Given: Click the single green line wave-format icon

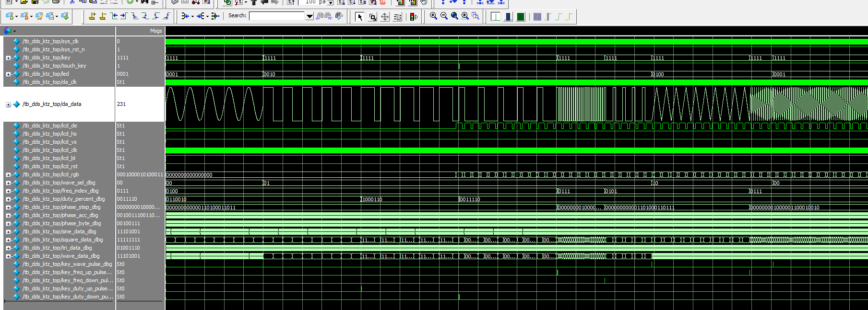Looking at the screenshot, I should [496, 17].
